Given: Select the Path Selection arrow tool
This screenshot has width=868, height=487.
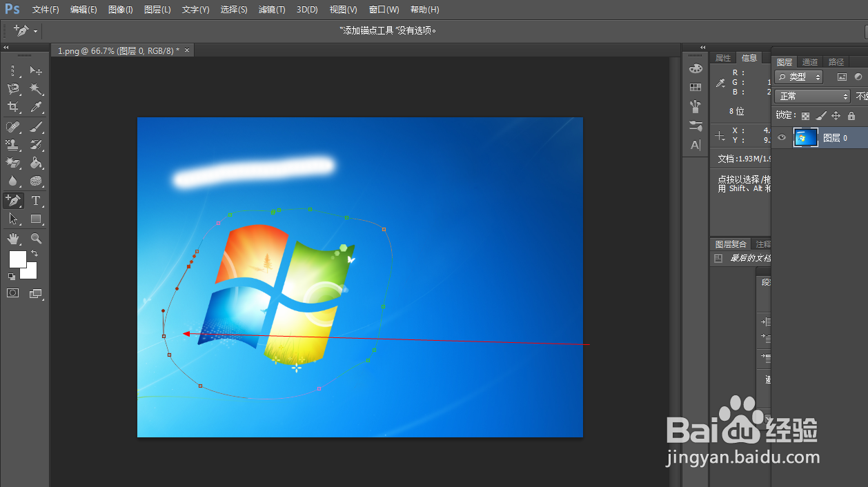Looking at the screenshot, I should 13,219.
